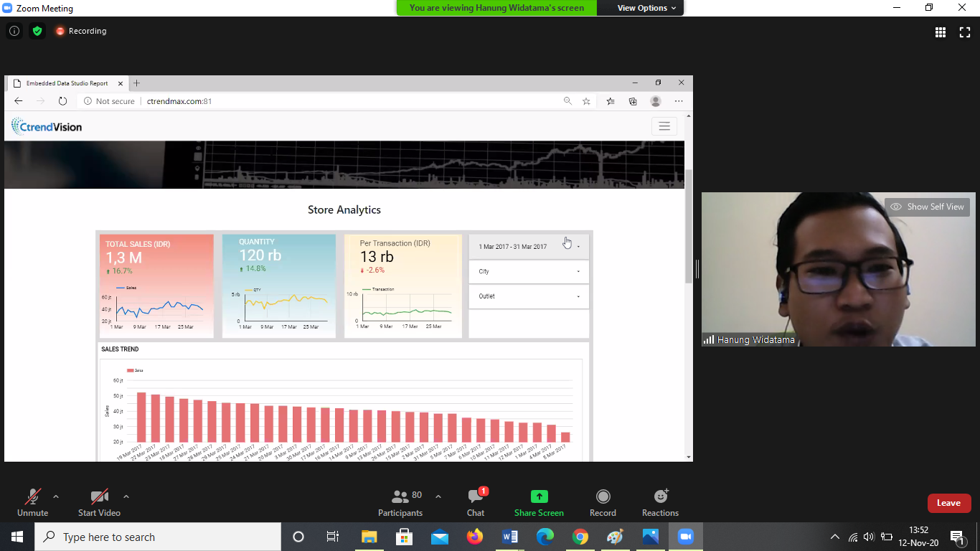Viewport: 980px width, 551px height.
Task: Open the Chat panel
Action: tap(475, 503)
